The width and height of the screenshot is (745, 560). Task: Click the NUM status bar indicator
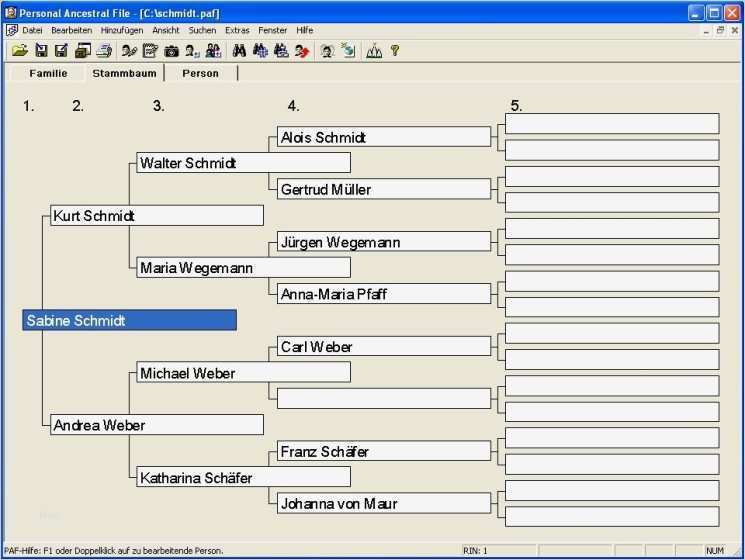pyautogui.click(x=715, y=551)
